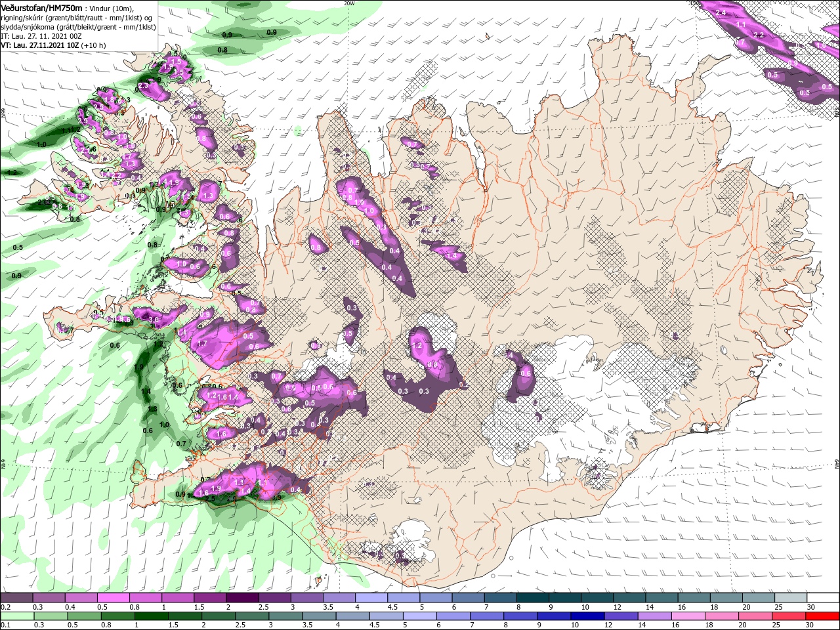Click the 2.5 rain value off Reykjanes coast
The height and width of the screenshot is (630, 840).
pos(211,499)
